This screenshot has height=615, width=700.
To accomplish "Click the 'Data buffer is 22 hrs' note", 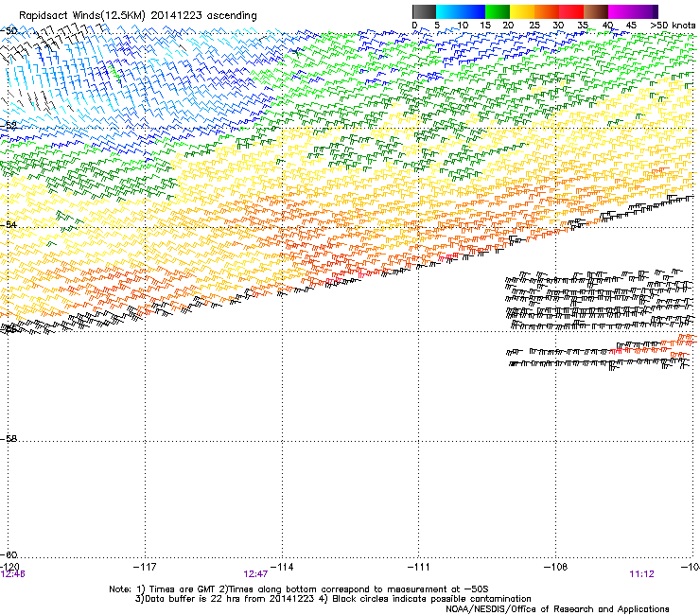I will pyautogui.click(x=224, y=599).
